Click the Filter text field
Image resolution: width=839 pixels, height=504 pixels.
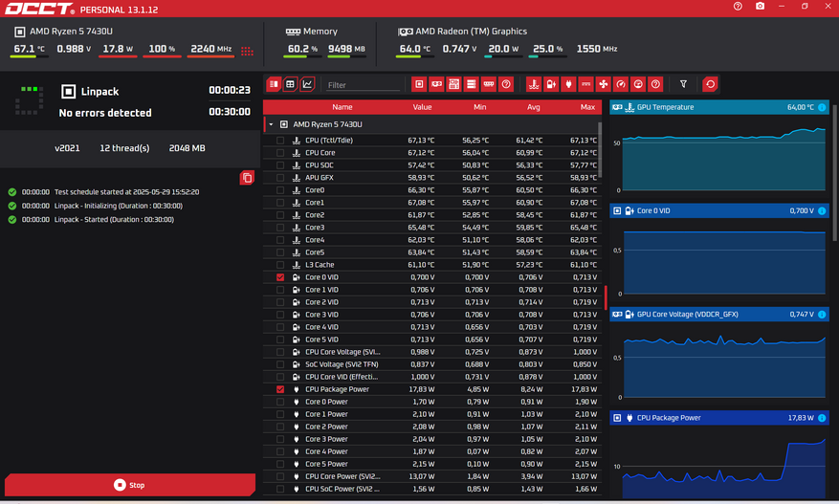(363, 85)
